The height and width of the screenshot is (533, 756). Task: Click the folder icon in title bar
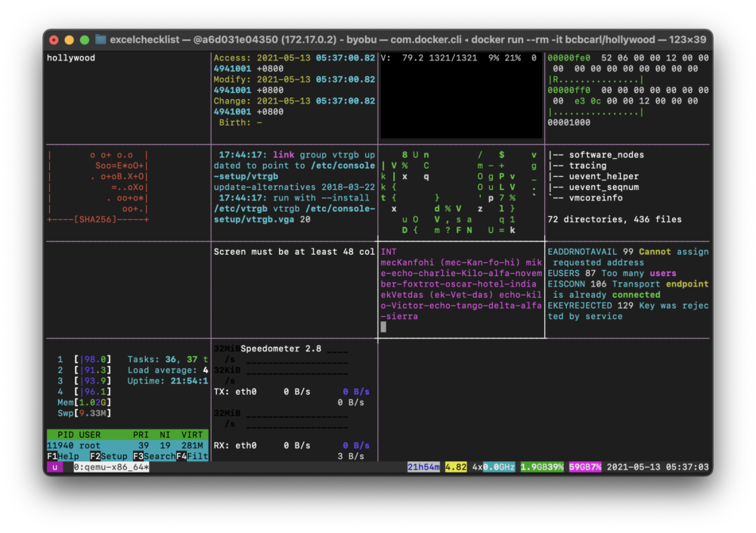101,39
